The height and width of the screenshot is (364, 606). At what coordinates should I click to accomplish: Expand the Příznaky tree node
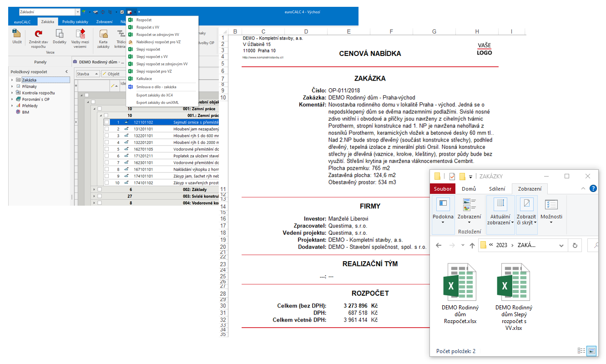click(x=12, y=86)
